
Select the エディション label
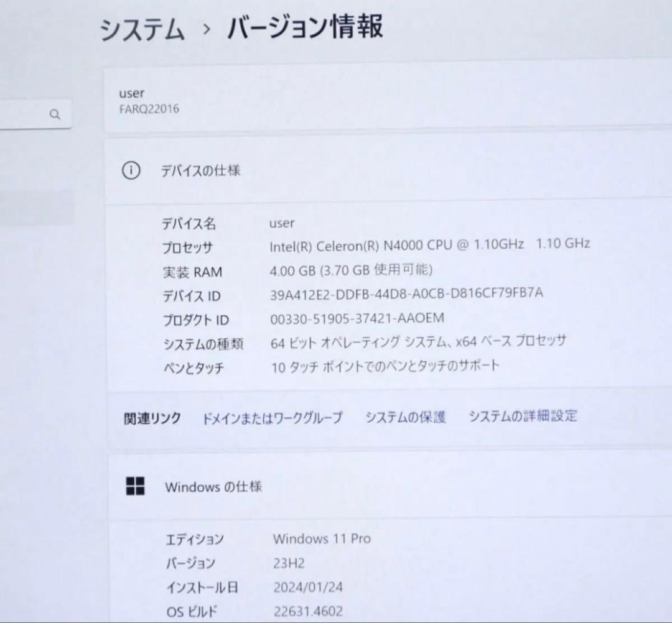pyautogui.click(x=195, y=539)
